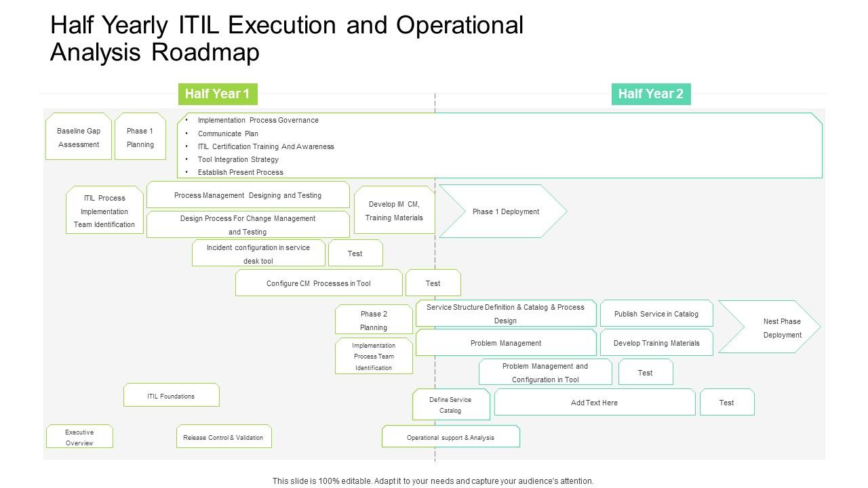Viewport: 868px width, 488px height.
Task: Click the slide title Half Yearly ITIL Execution
Action: click(287, 39)
